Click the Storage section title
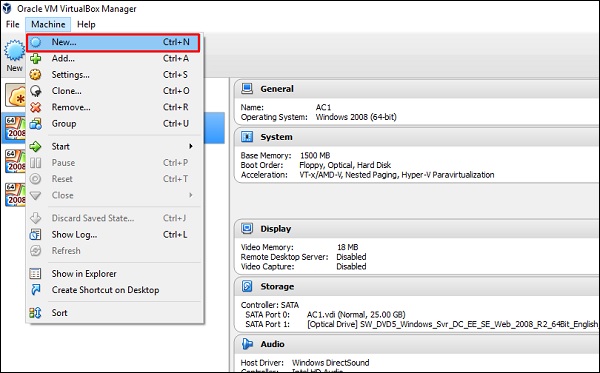The width and height of the screenshot is (600, 373). [277, 287]
